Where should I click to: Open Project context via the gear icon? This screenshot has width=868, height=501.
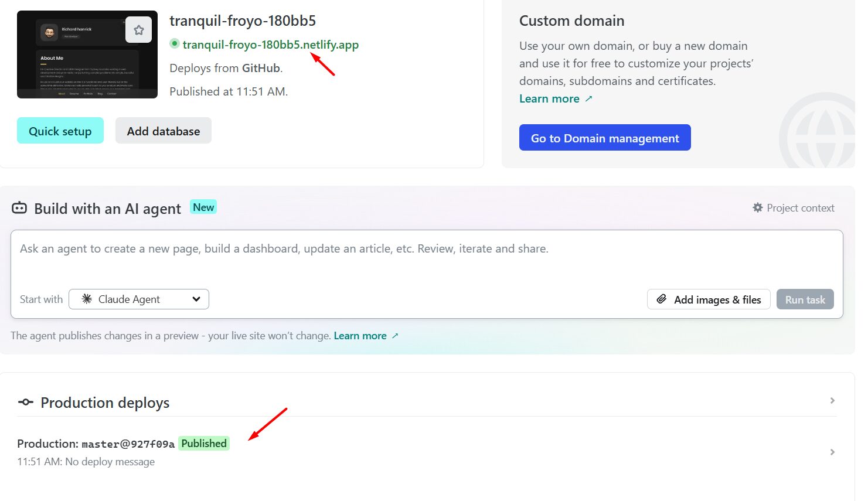point(757,207)
